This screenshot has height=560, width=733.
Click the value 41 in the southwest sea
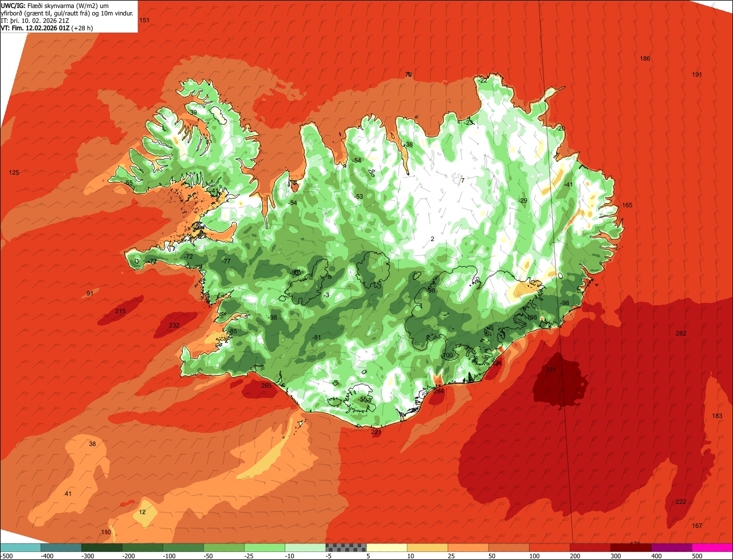coord(68,494)
